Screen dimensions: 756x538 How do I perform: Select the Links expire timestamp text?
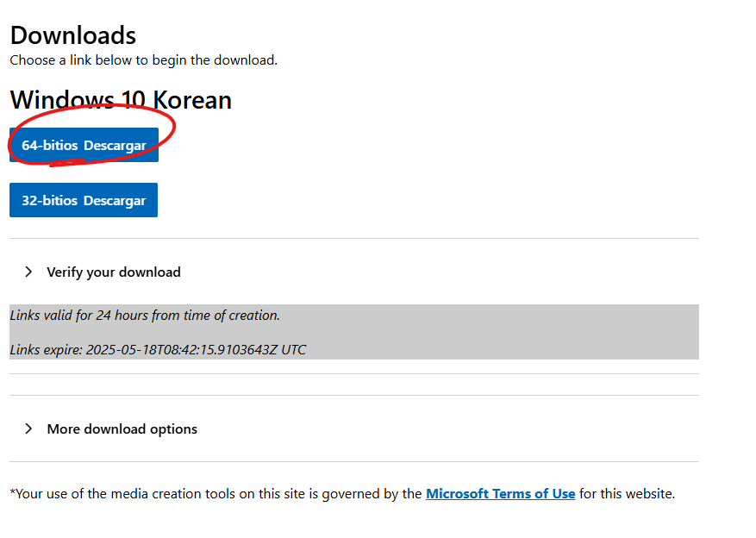[158, 349]
